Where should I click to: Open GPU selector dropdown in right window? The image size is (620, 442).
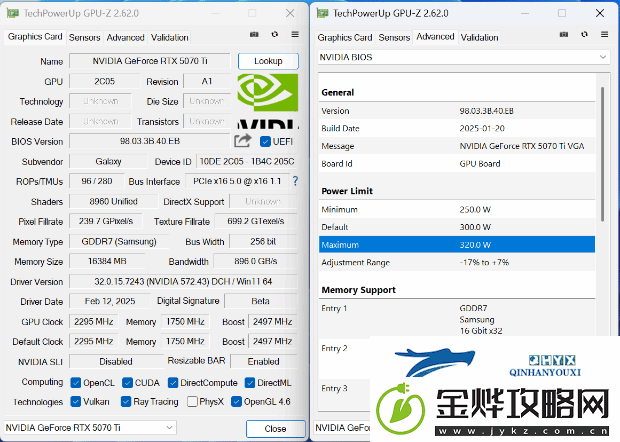[342, 428]
